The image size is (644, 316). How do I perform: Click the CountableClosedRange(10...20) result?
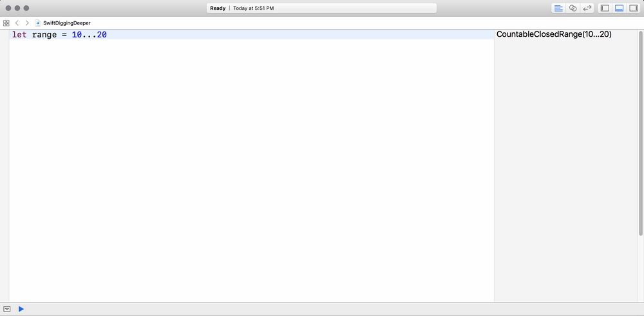coord(554,35)
